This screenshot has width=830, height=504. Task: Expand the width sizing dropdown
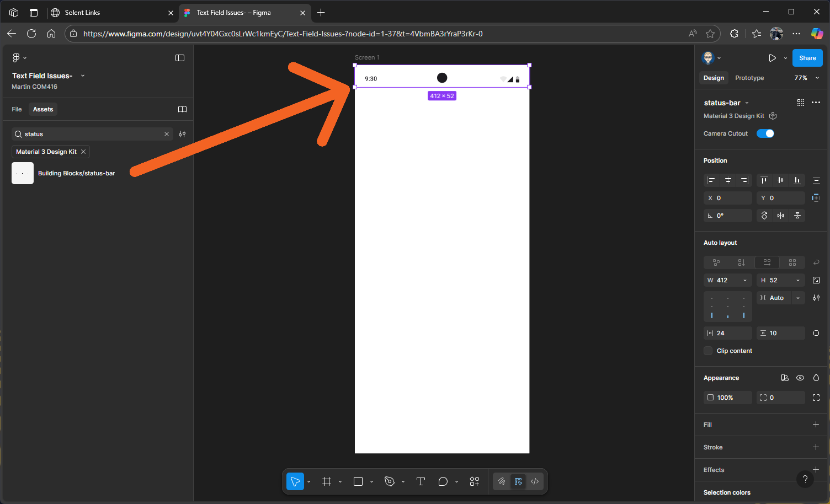tap(745, 280)
